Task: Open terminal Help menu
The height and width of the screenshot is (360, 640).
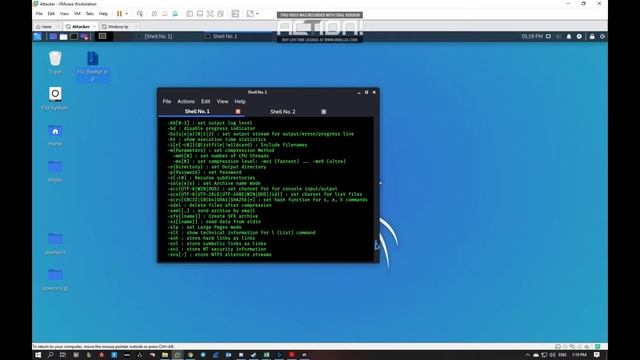Action: [240, 101]
